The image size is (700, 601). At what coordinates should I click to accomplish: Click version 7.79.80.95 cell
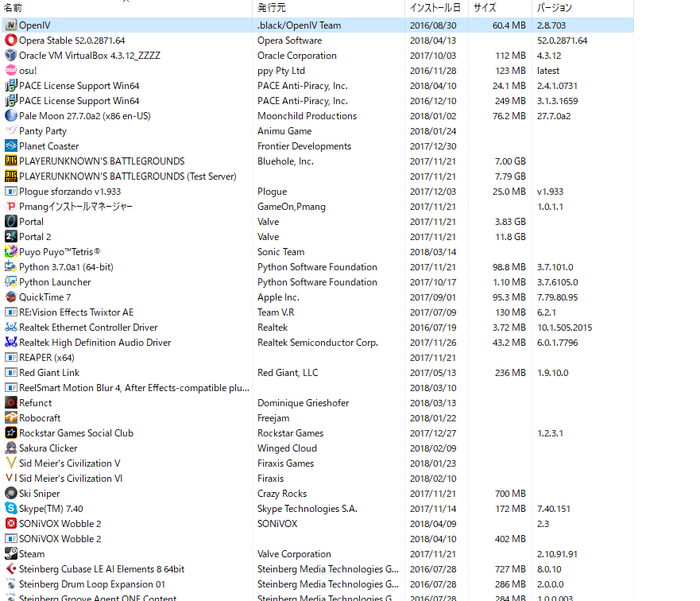pyautogui.click(x=557, y=297)
